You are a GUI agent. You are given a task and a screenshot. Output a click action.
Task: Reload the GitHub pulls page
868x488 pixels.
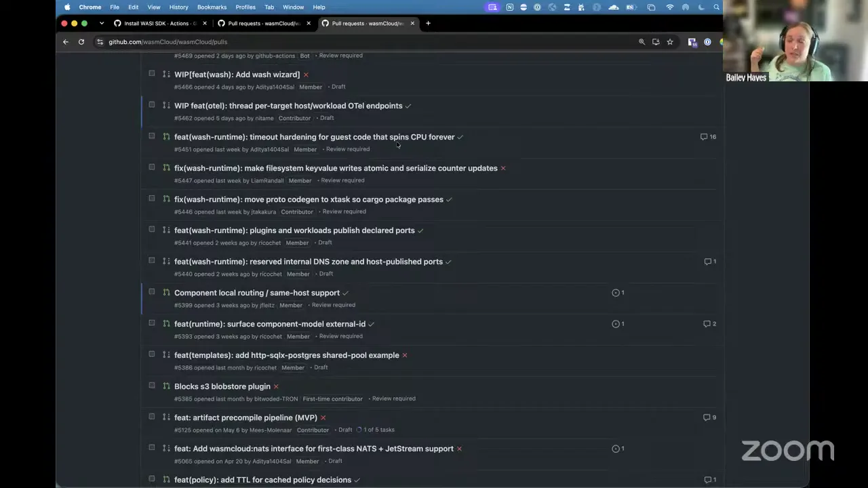[x=81, y=42]
